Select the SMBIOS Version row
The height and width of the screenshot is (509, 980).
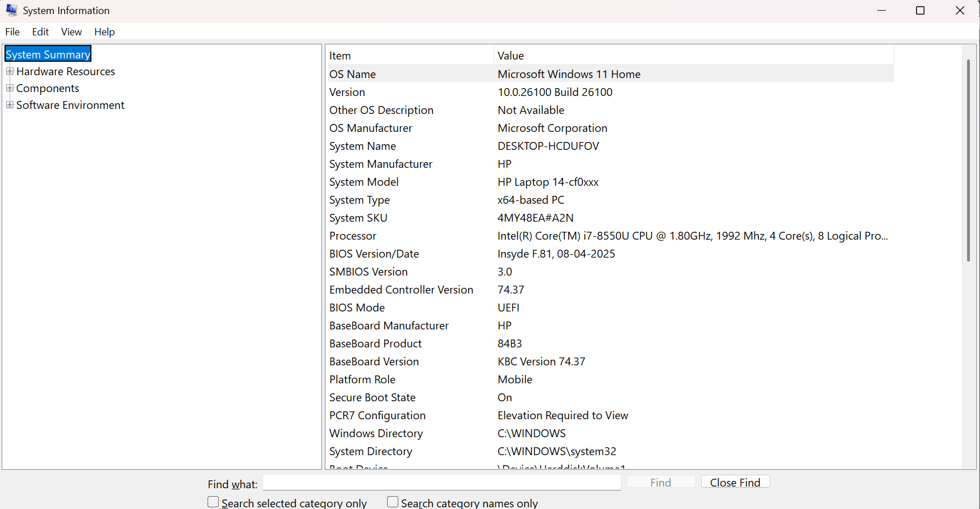(611, 272)
